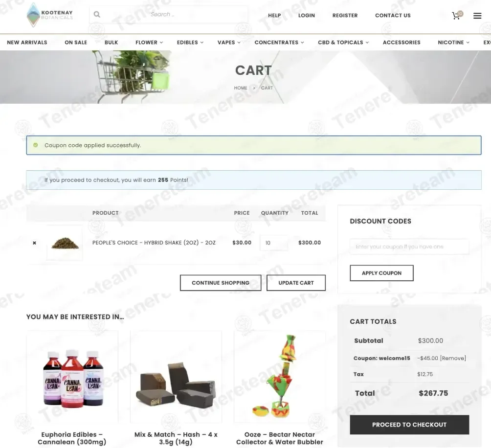Image resolution: width=491 pixels, height=448 pixels.
Task: Remove the welcome15 coupon
Action: point(453,358)
